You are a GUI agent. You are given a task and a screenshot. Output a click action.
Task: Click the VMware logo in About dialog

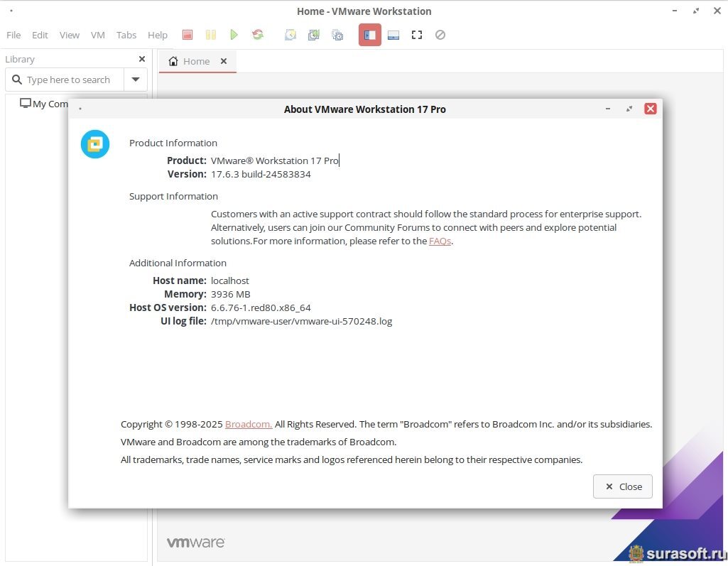click(95, 144)
